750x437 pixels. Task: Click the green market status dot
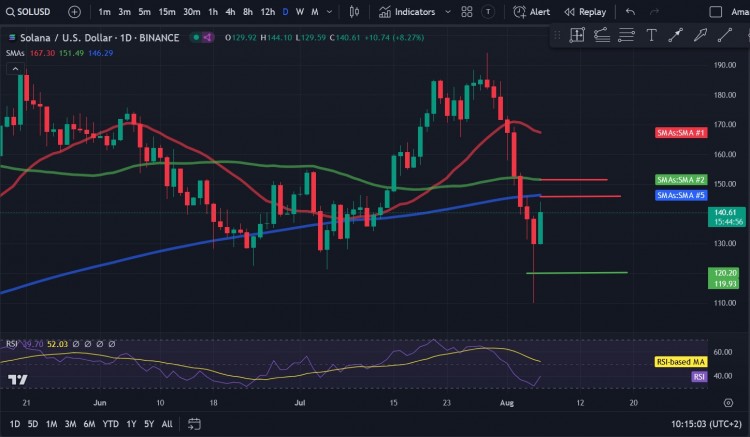coord(196,37)
